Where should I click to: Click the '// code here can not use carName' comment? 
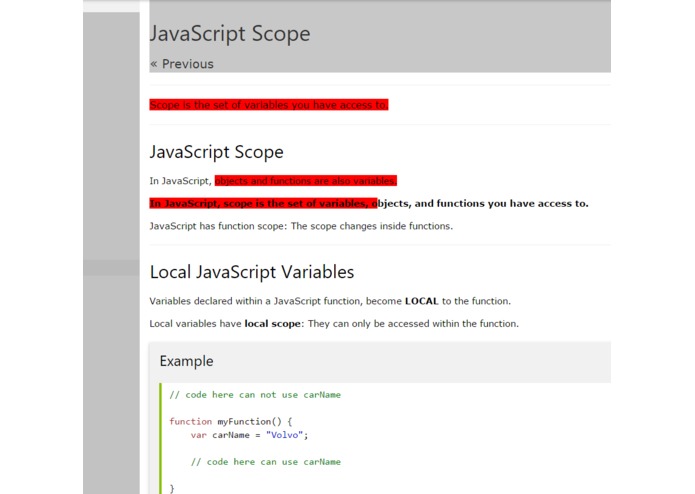(x=255, y=395)
